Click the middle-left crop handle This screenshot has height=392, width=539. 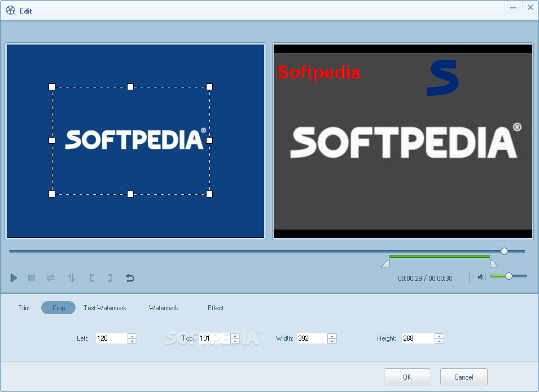pos(52,140)
